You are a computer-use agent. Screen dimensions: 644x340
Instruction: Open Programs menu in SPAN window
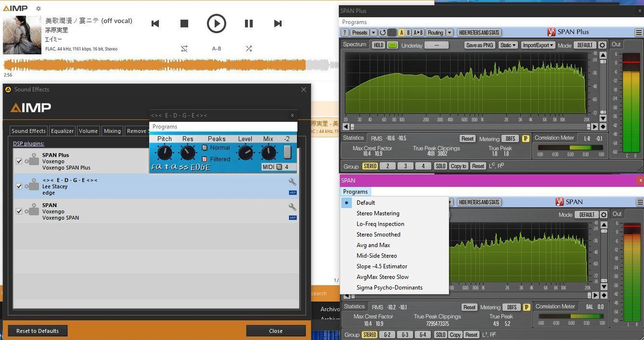tap(355, 191)
